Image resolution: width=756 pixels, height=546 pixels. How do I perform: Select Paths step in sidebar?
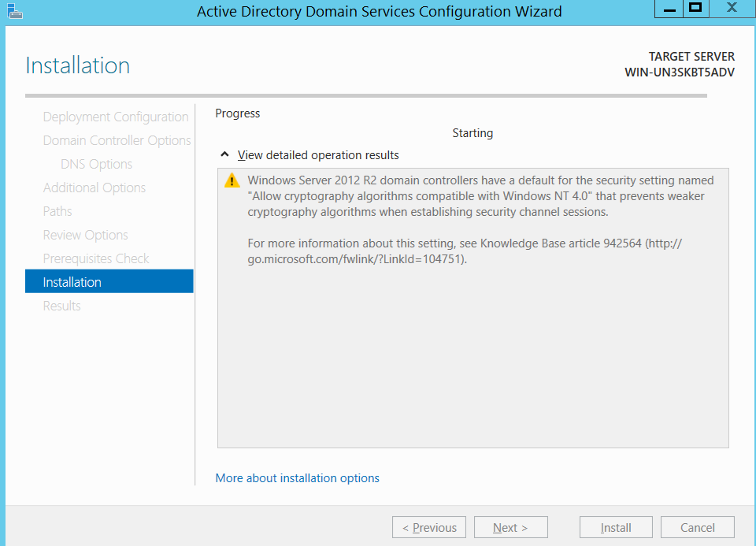(57, 211)
